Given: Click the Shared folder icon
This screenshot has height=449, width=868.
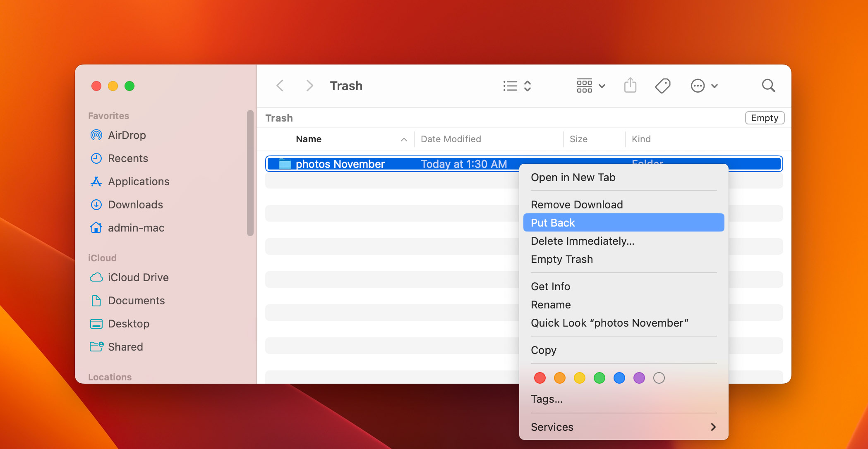Looking at the screenshot, I should 96,346.
